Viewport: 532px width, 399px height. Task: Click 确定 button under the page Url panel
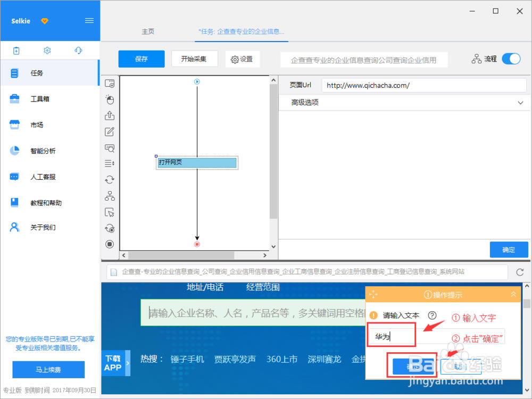tap(509, 250)
